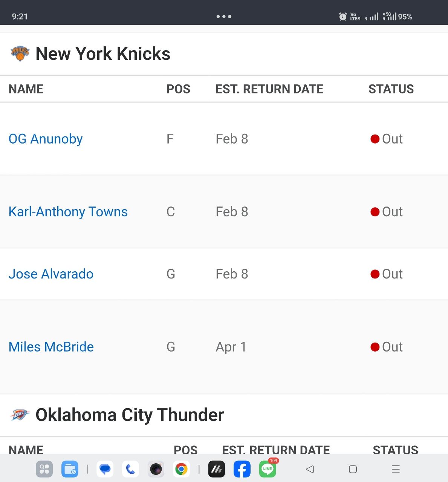Viewport: 448px width, 482px height.
Task: Launch the Camera app
Action: point(156,469)
